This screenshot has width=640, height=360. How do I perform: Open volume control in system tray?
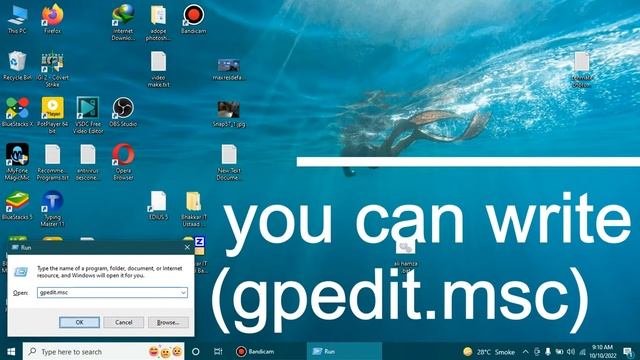click(571, 351)
